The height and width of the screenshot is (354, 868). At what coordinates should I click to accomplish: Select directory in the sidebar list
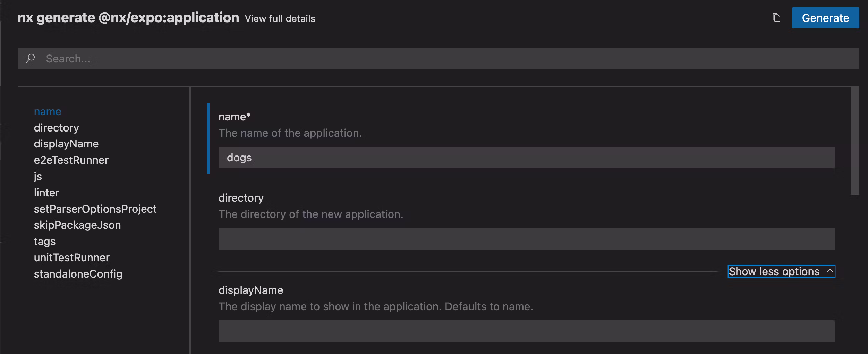click(x=57, y=128)
